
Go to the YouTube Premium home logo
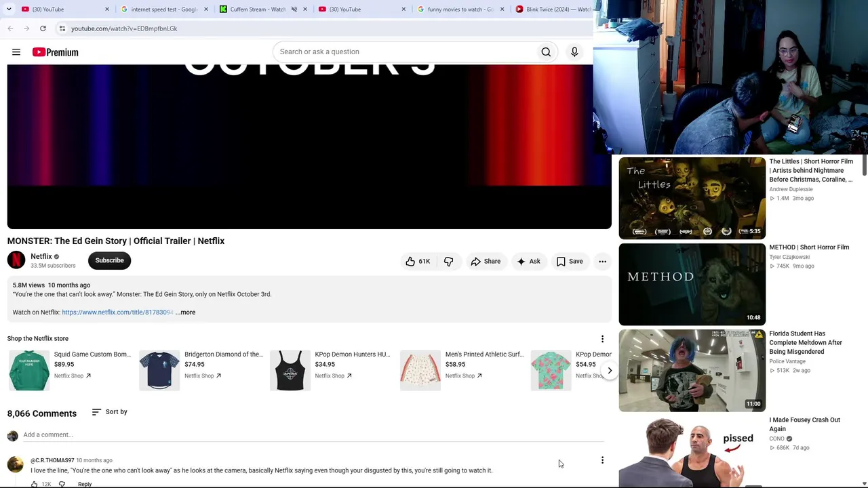tap(55, 52)
